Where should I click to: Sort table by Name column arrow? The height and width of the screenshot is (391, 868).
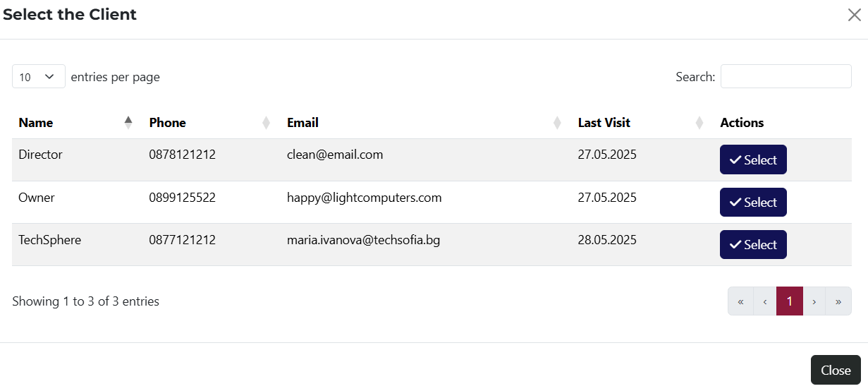point(128,123)
